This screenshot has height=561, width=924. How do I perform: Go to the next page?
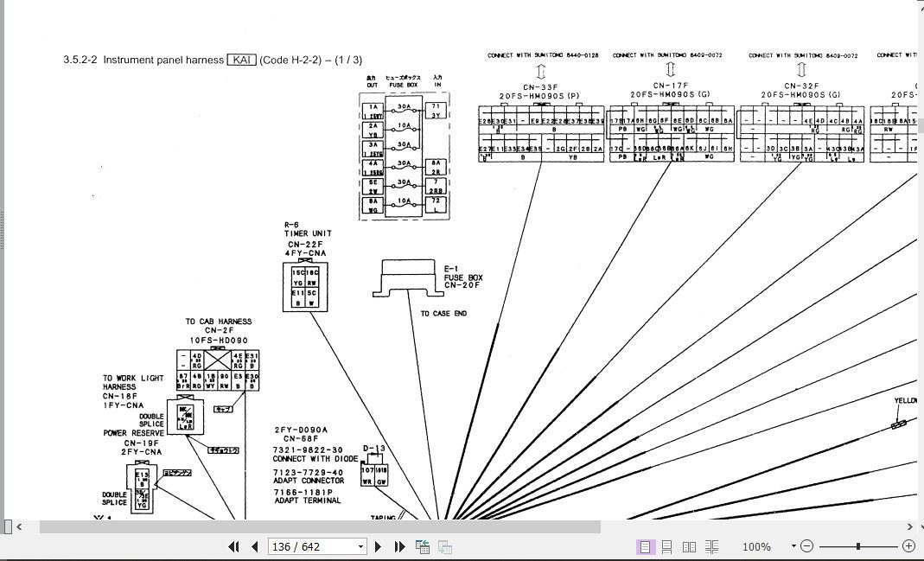click(x=379, y=547)
